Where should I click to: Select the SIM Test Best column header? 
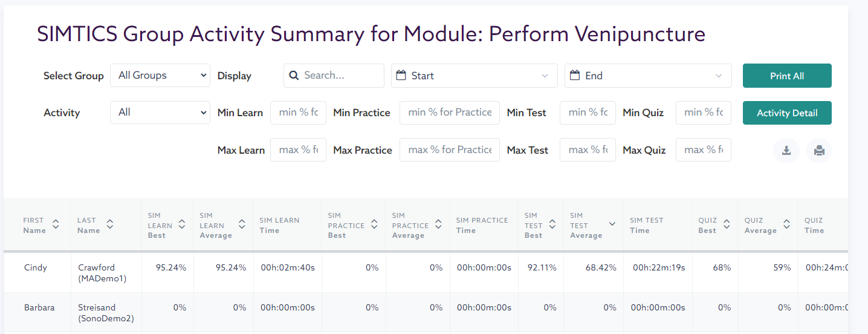pos(533,225)
